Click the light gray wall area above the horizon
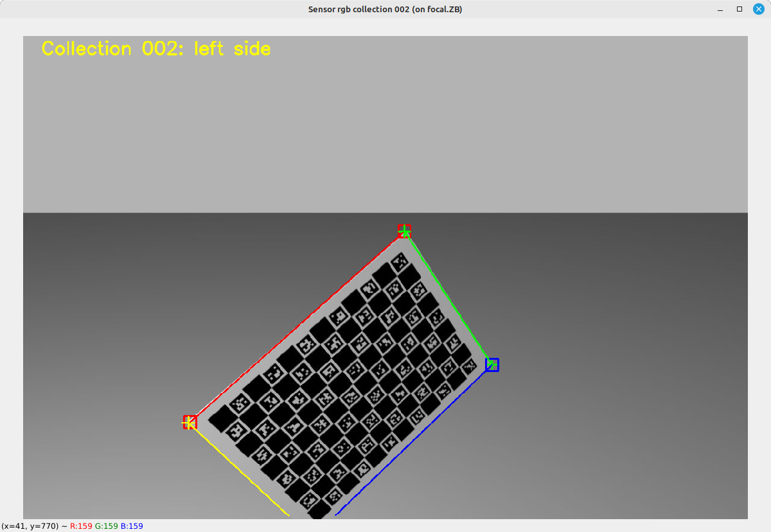Screen dimensions: 771x532 coord(385,129)
